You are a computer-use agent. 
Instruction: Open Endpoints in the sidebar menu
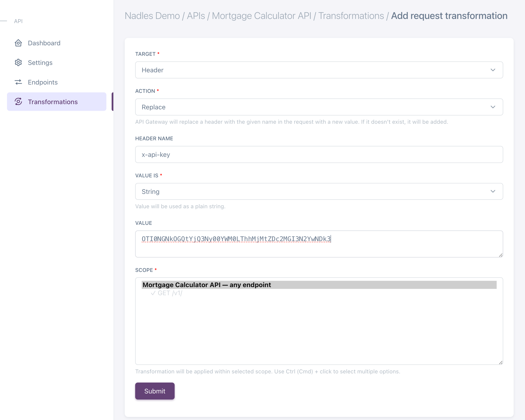[x=43, y=82]
